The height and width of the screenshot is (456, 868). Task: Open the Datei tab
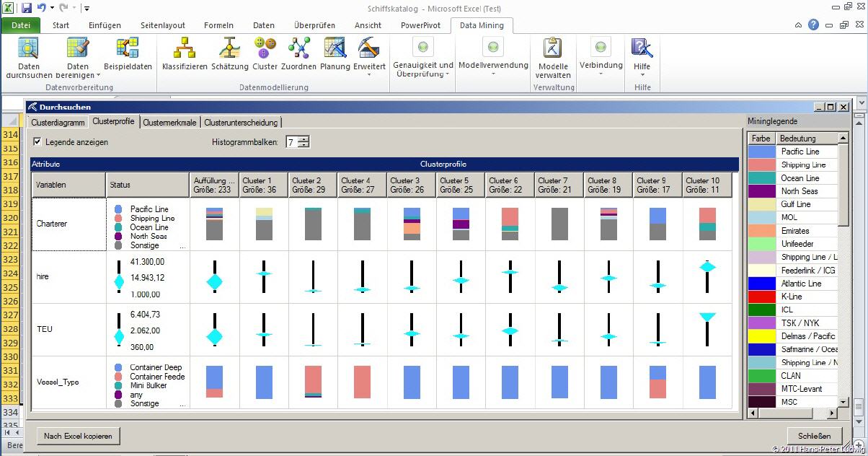coord(21,25)
